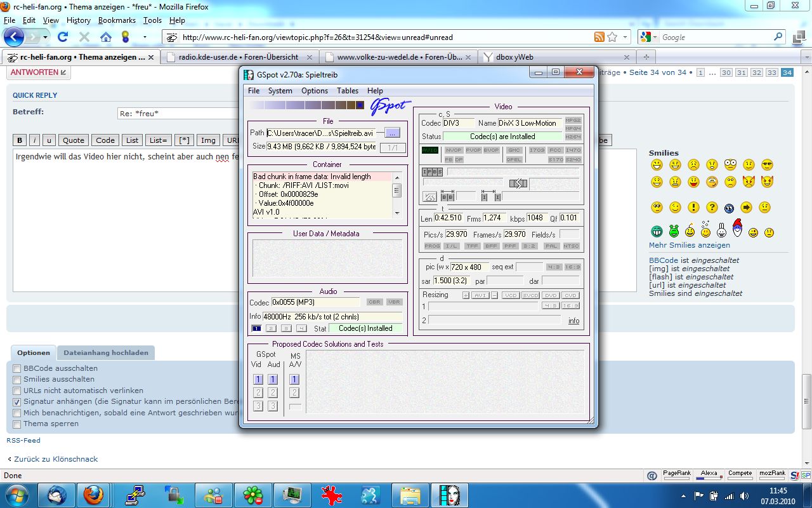Viewport: 812px width, 508px height.
Task: Select audio stream 1 button
Action: pos(256,328)
